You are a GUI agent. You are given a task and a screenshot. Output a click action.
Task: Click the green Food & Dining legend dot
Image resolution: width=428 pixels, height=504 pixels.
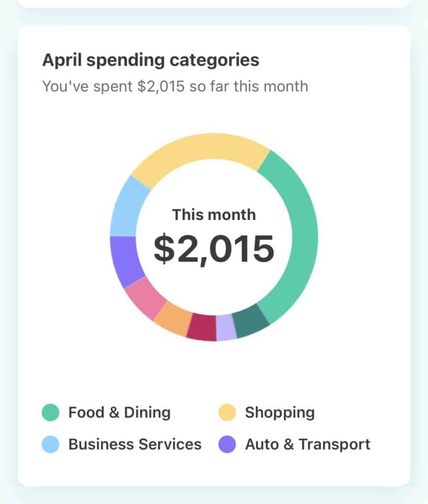pyautogui.click(x=51, y=412)
